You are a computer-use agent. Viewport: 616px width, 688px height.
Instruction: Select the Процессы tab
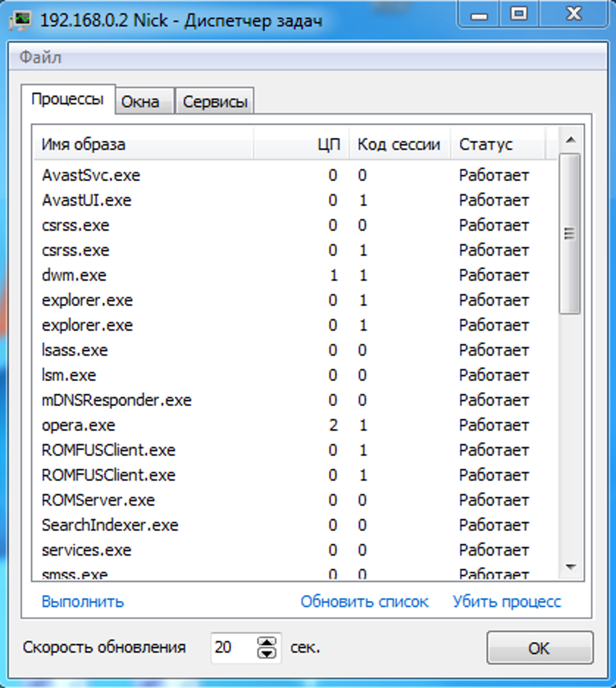coord(68,99)
